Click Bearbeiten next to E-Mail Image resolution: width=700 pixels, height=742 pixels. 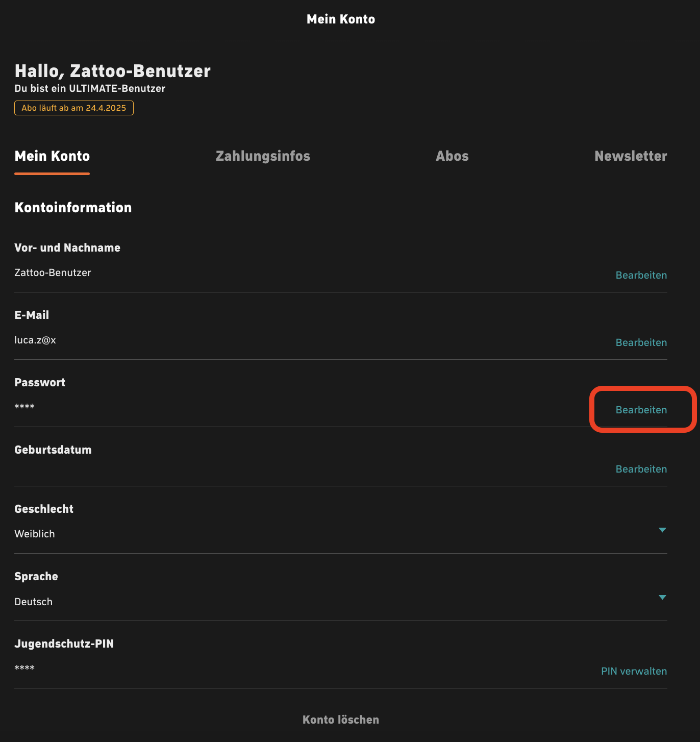tap(641, 342)
